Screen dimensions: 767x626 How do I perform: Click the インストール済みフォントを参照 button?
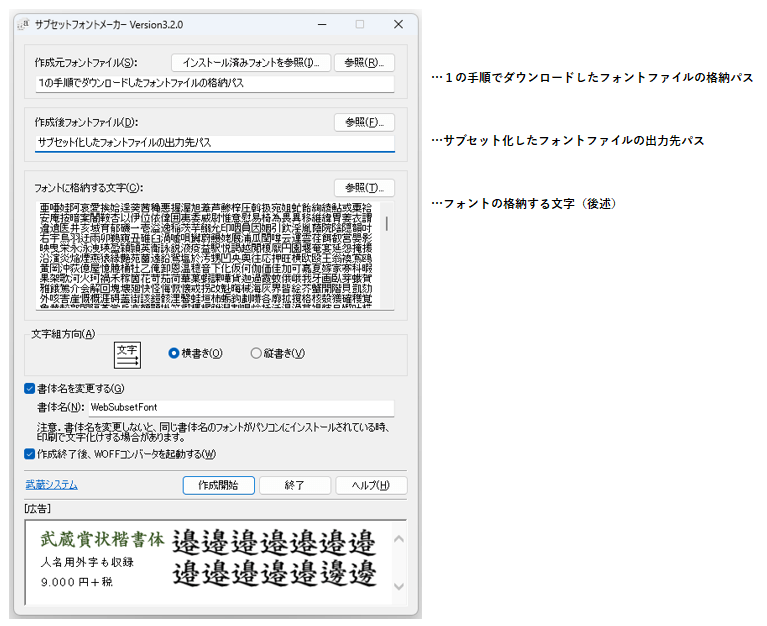[250, 63]
